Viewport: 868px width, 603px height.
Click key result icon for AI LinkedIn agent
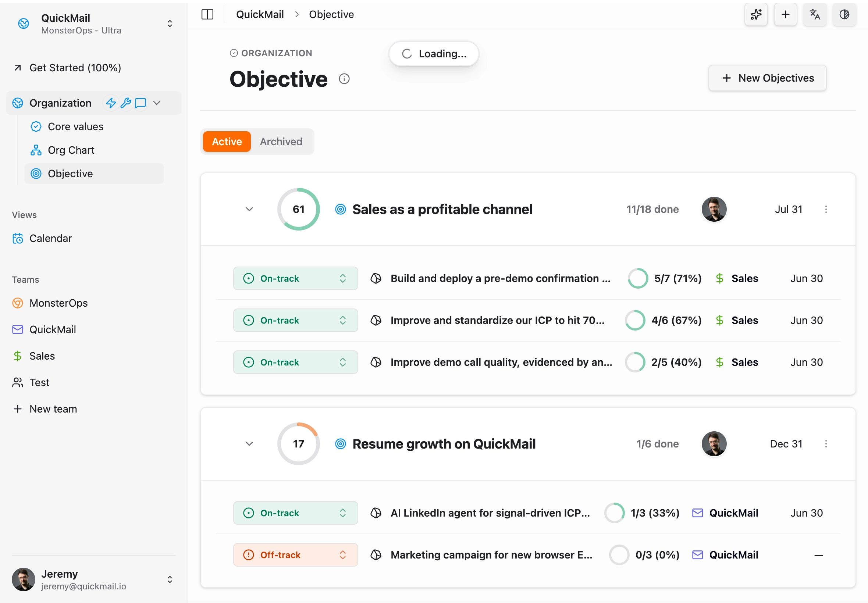click(x=376, y=513)
